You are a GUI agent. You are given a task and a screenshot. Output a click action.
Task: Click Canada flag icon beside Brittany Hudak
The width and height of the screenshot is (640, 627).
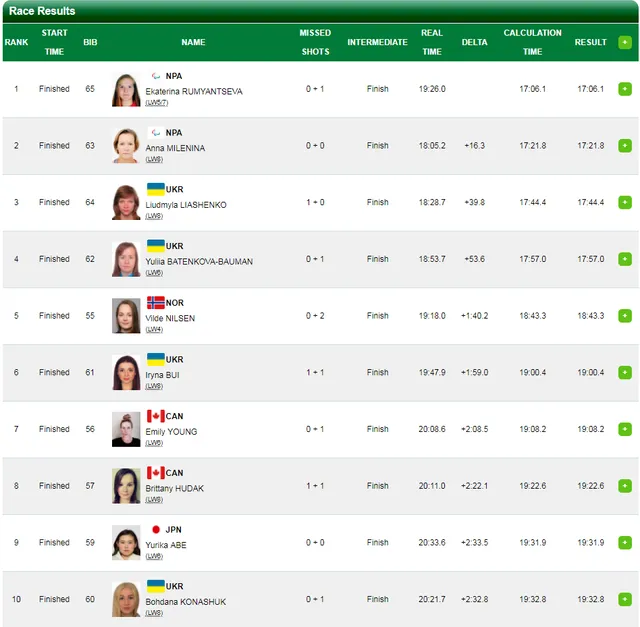click(x=155, y=473)
